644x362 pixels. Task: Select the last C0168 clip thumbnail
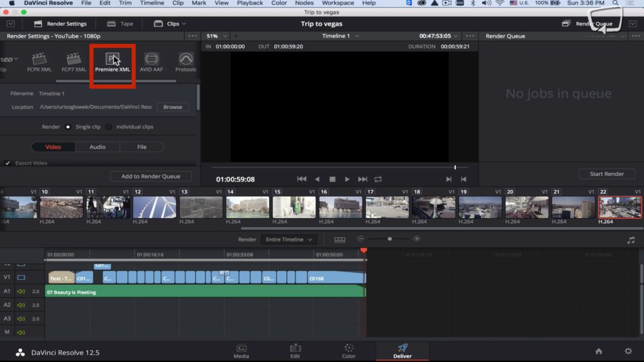click(619, 207)
